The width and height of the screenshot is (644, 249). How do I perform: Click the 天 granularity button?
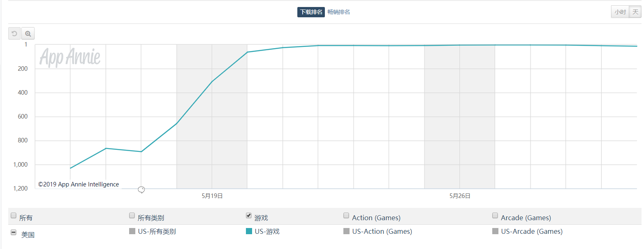pyautogui.click(x=635, y=12)
